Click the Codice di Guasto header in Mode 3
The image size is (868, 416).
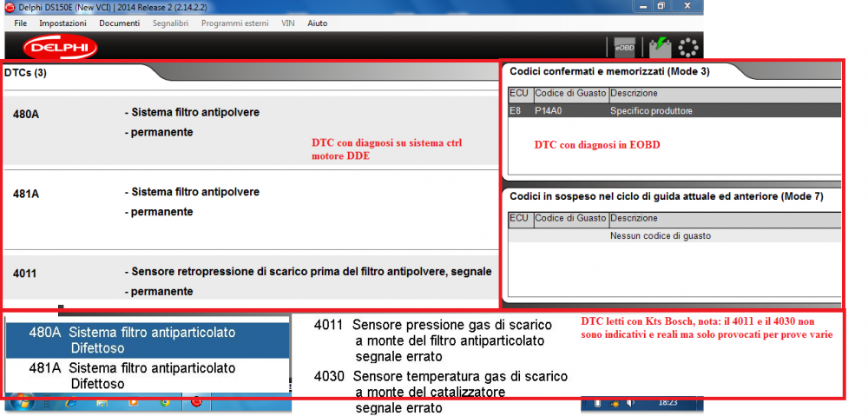tap(570, 93)
